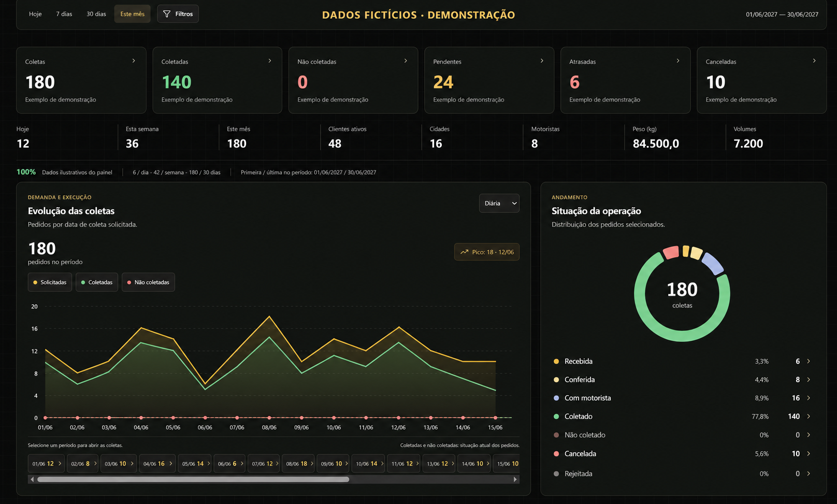Expand the Não coletado status row chevron
837x504 pixels.
pos(809,435)
